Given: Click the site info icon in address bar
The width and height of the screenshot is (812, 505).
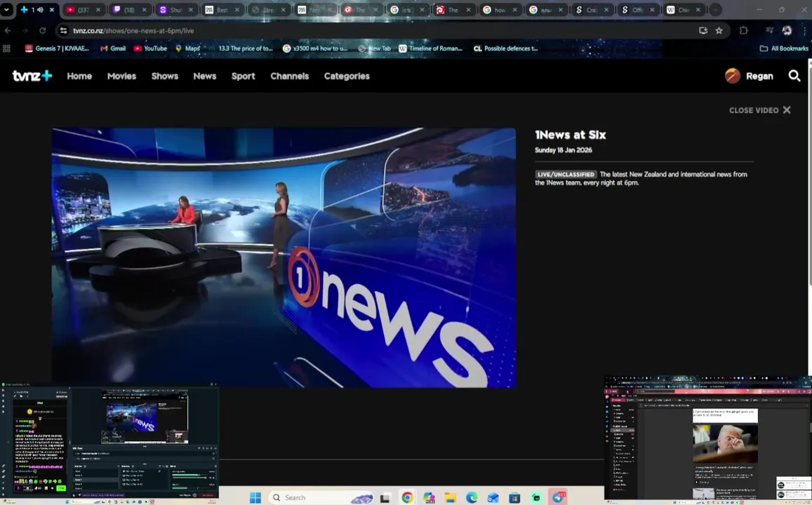Looking at the screenshot, I should [64, 31].
